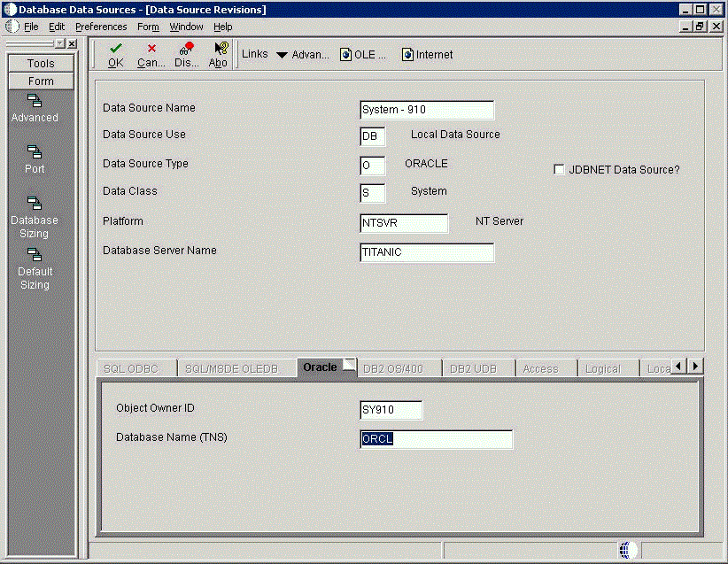Image resolution: width=728 pixels, height=564 pixels.
Task: Click the Object Owner ID field
Action: coord(391,410)
